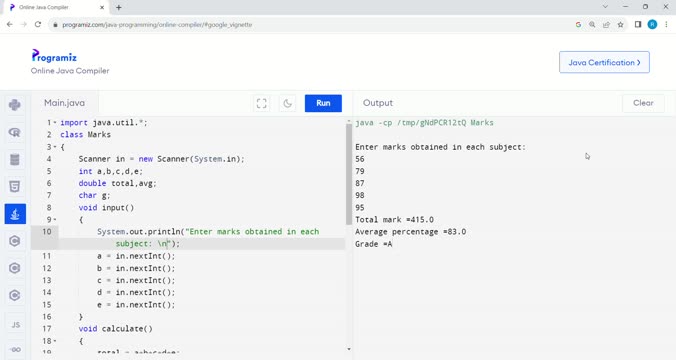Collapse the class block at line 3
Screen dimensions: 676x360
tap(55, 147)
